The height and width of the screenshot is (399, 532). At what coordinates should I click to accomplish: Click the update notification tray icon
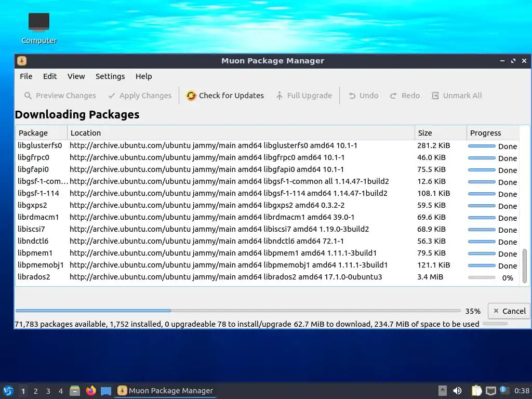(504, 390)
